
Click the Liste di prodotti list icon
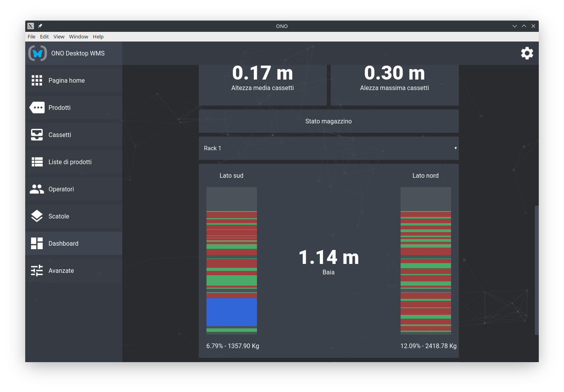click(37, 162)
